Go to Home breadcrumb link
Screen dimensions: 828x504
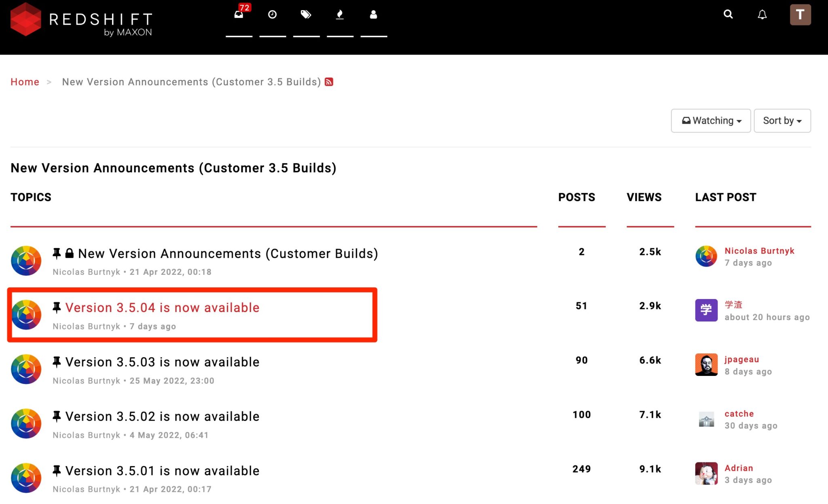25,82
